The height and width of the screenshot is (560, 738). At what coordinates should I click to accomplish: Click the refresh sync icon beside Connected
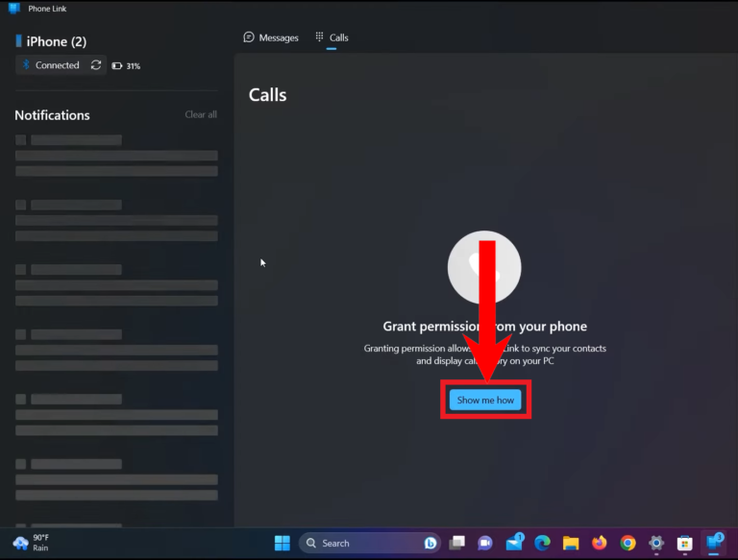click(x=96, y=65)
